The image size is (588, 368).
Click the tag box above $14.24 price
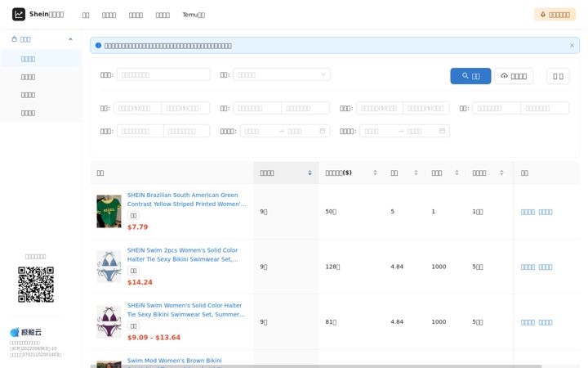(x=133, y=271)
